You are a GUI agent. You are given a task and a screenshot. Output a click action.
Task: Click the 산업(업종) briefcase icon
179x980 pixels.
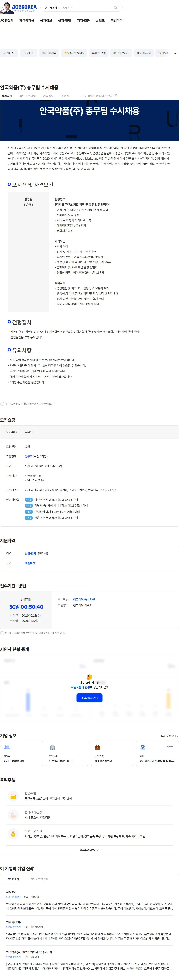[x=97, y=747]
